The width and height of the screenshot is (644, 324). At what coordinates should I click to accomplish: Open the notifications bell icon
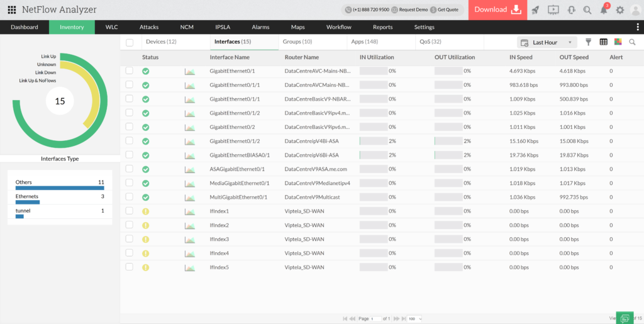pyautogui.click(x=604, y=10)
